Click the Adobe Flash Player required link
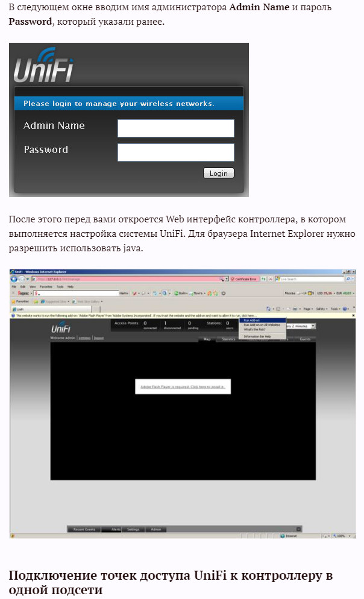Image resolution: width=364 pixels, height=599 pixels. pyautogui.click(x=183, y=387)
